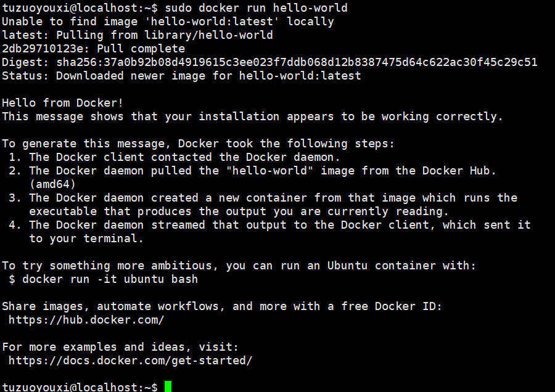
Task: Click the 'To generate this message' sentence
Action: click(198, 144)
